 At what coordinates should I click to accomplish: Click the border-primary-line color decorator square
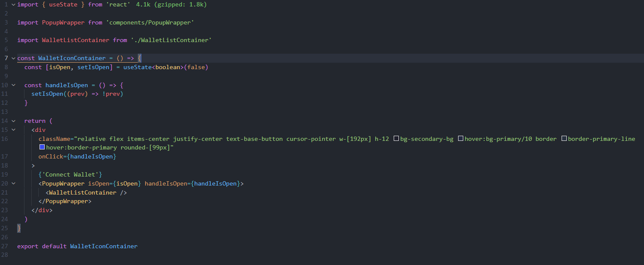(x=565, y=138)
